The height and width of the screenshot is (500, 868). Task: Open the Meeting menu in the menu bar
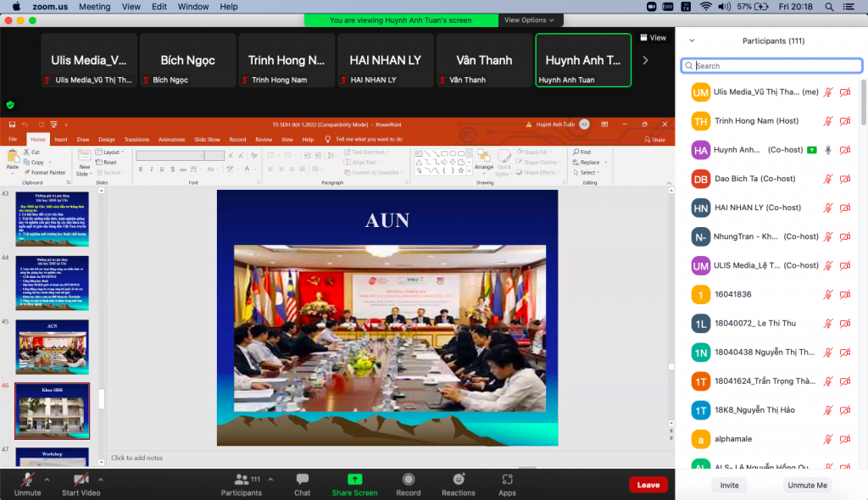coord(94,7)
